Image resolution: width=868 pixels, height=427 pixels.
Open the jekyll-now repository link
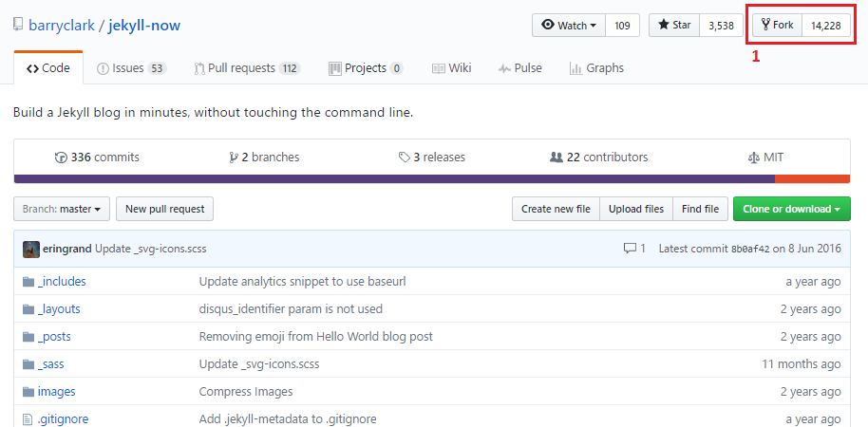[x=144, y=26]
